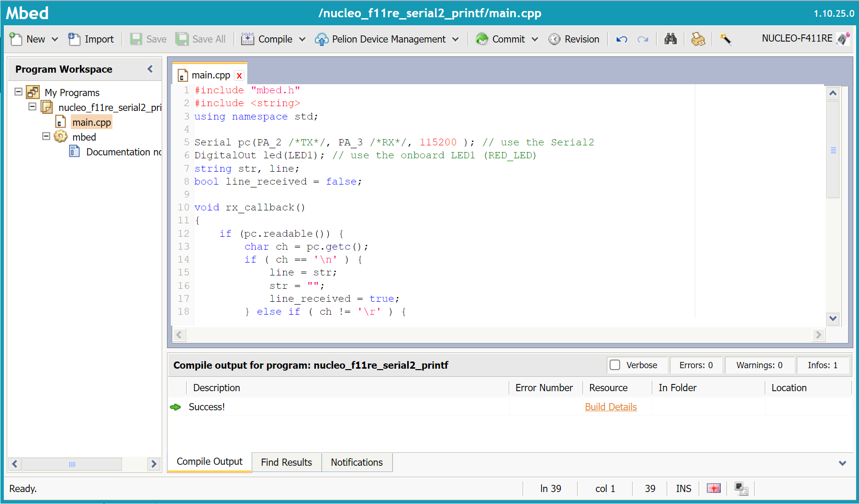Open Pelion Device Management
The width and height of the screenshot is (859, 504).
pyautogui.click(x=380, y=39)
